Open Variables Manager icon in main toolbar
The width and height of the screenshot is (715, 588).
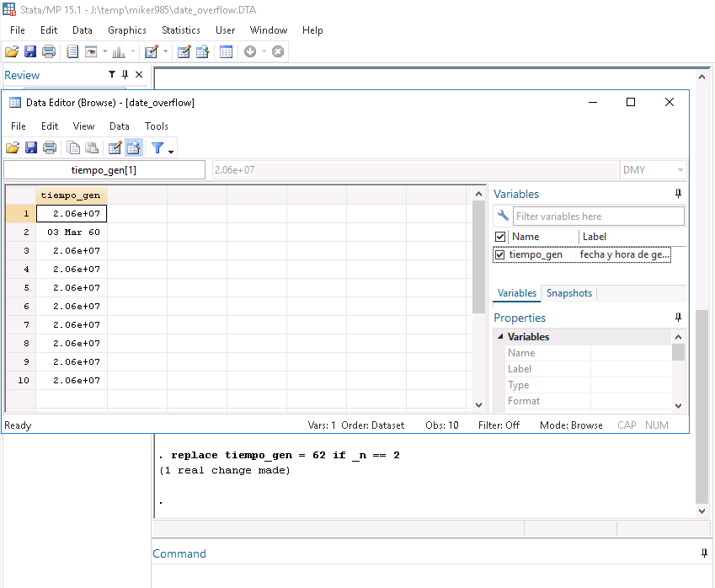click(x=227, y=51)
